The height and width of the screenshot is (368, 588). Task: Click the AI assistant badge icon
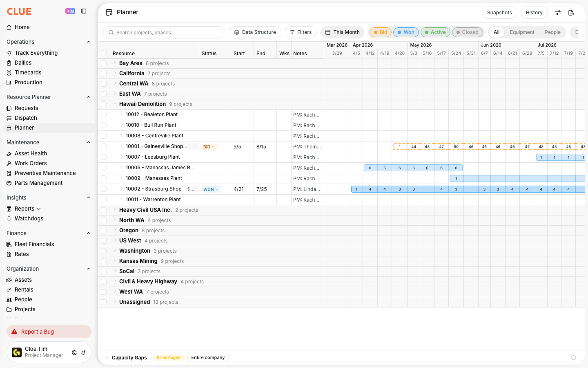pyautogui.click(x=70, y=11)
